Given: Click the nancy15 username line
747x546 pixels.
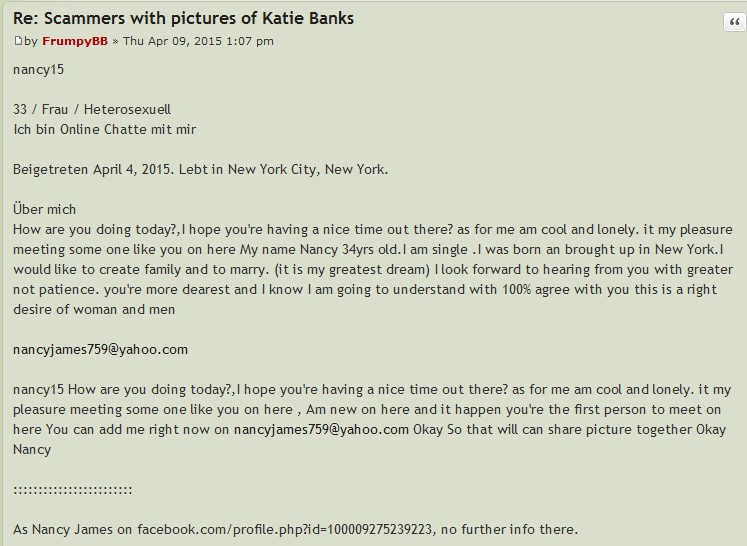Looking at the screenshot, I should click(38, 70).
